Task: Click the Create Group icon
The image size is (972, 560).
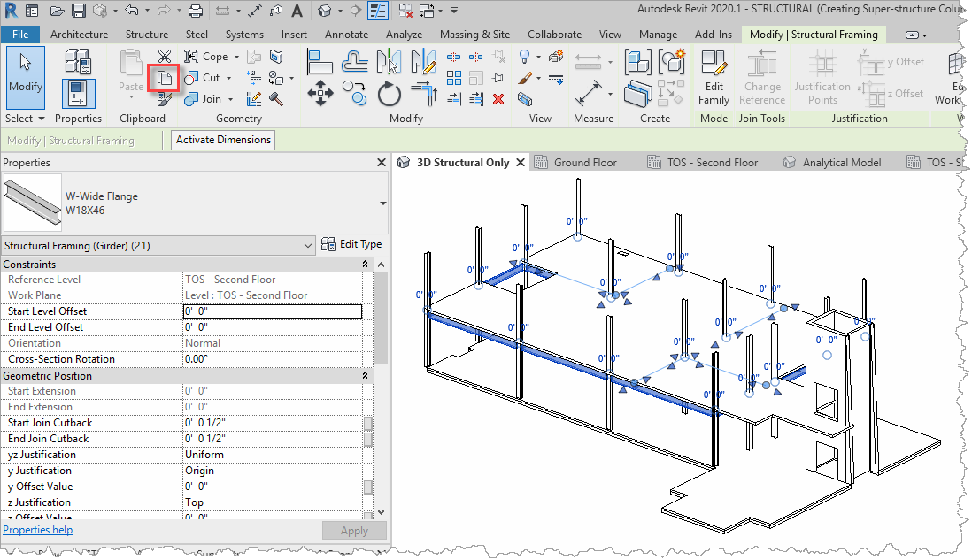Action: (x=671, y=62)
